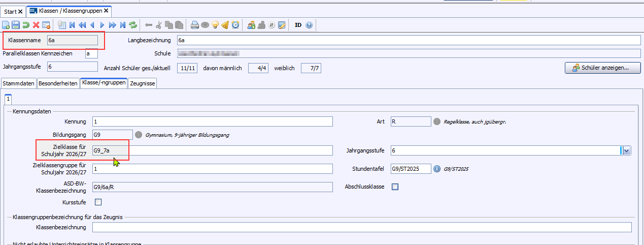Select the Stammdaten tab
The width and height of the screenshot is (644, 245).
18,83
